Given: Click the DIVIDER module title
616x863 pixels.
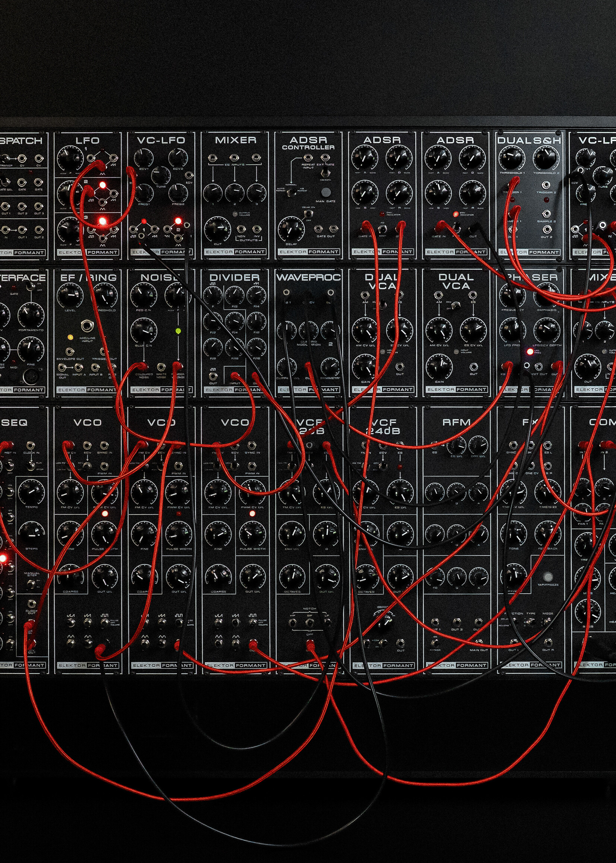Looking at the screenshot, I should pyautogui.click(x=235, y=278).
